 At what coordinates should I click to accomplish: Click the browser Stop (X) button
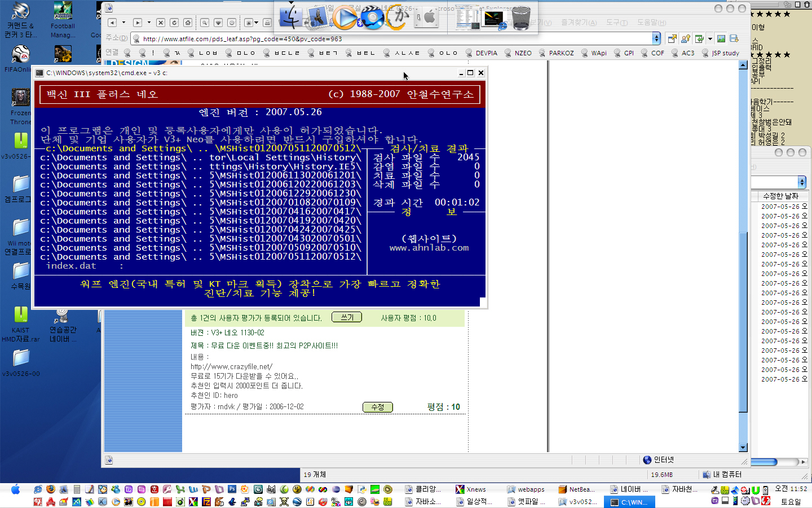pos(161,23)
